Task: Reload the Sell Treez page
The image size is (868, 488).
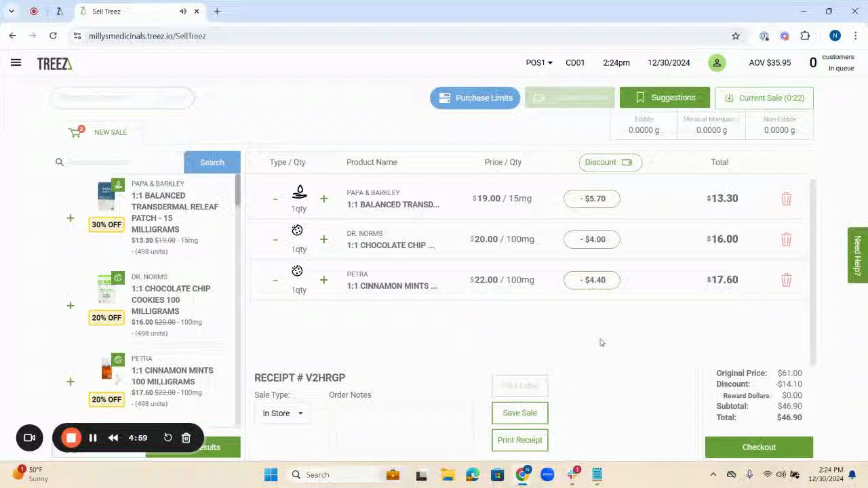Action: pos(53,36)
